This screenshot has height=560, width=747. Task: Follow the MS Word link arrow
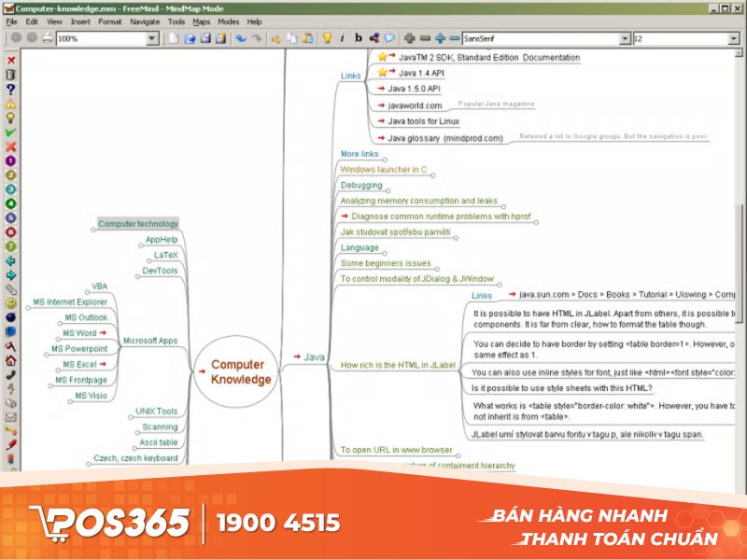[x=103, y=333]
